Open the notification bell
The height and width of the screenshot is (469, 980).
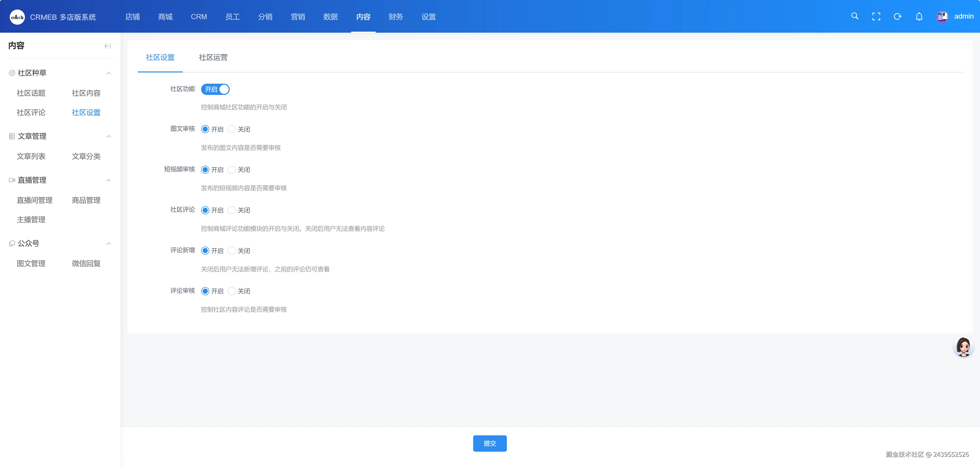pos(919,16)
